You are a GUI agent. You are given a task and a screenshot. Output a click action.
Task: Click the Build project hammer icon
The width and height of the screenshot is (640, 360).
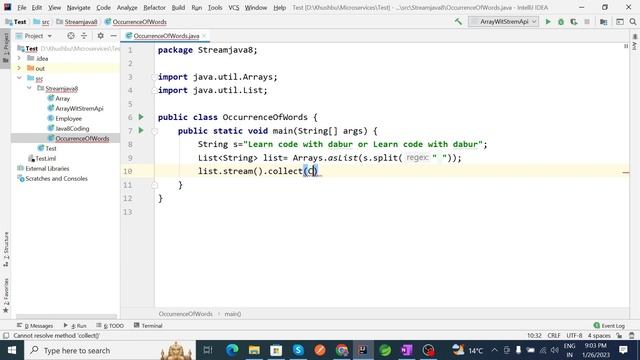pos(458,22)
